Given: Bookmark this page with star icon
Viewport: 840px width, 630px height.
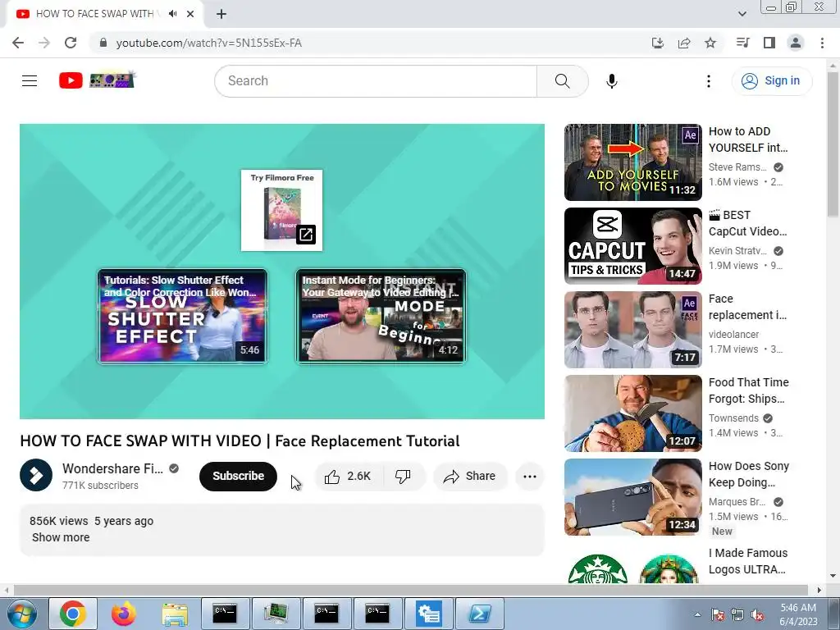Looking at the screenshot, I should tap(710, 43).
